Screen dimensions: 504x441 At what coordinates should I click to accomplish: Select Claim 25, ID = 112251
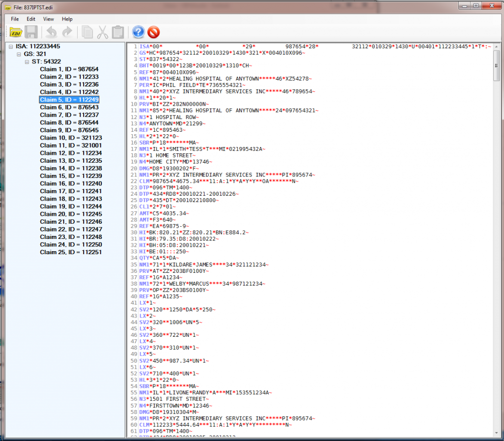tap(71, 252)
